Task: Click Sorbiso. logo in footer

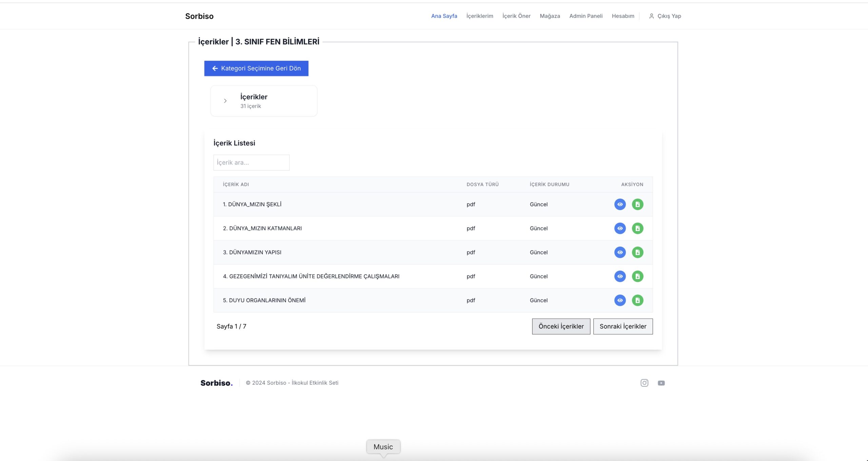Action: click(x=216, y=383)
